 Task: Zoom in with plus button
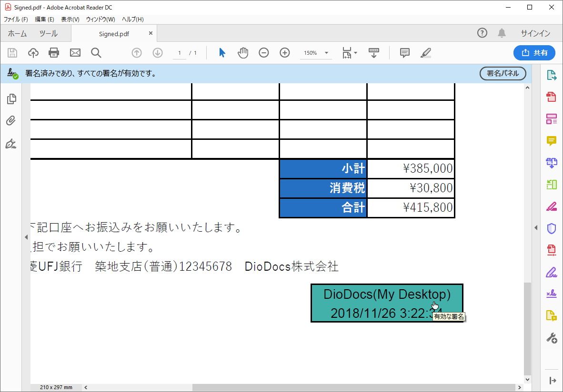285,53
